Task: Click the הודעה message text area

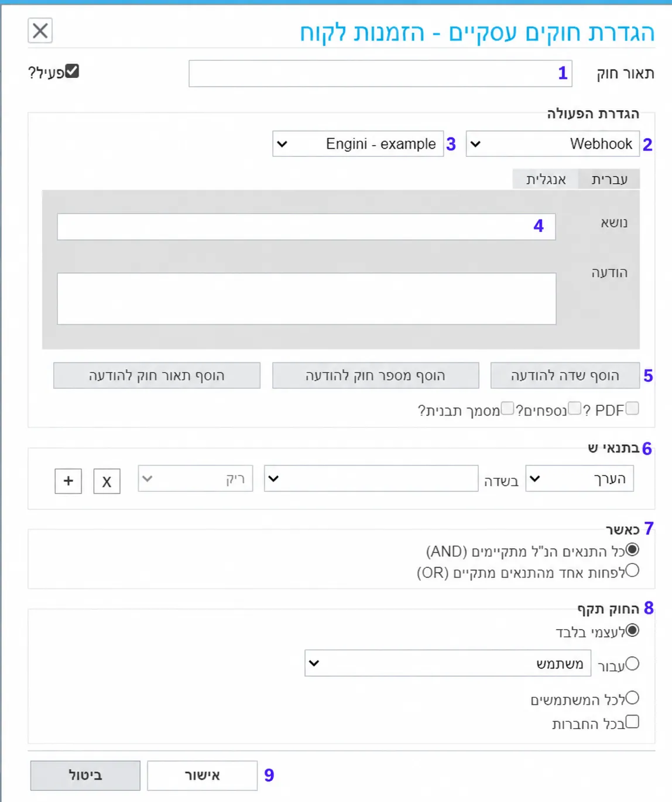Action: (x=307, y=299)
